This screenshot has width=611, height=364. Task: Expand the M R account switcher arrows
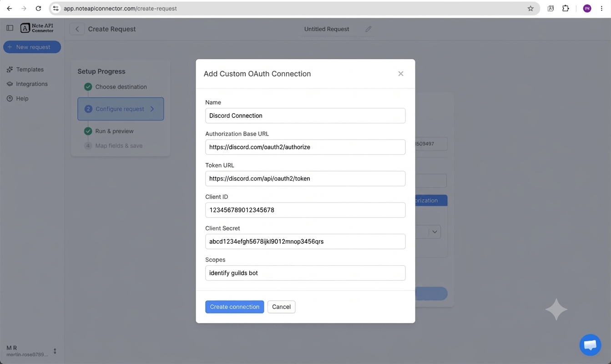tap(55, 351)
